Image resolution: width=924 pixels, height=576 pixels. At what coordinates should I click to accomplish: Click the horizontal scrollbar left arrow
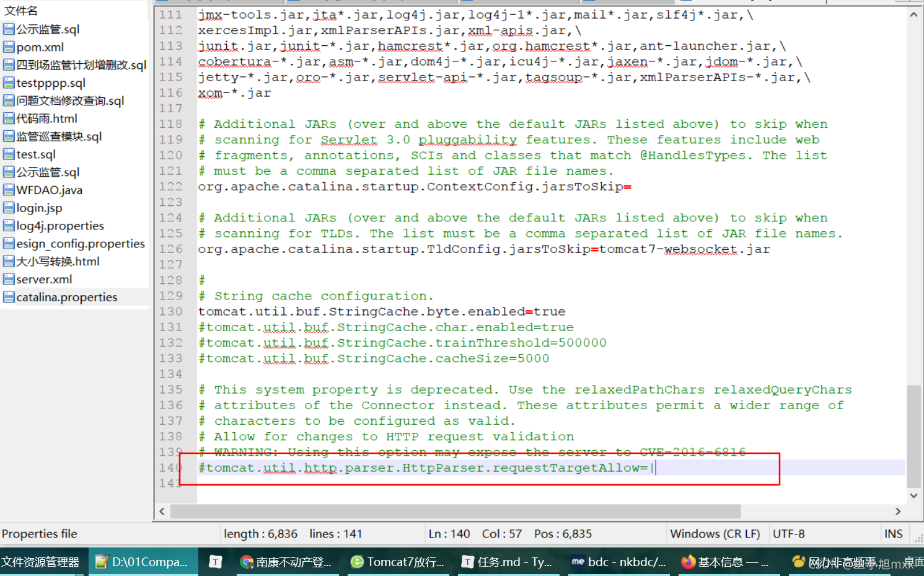162,512
